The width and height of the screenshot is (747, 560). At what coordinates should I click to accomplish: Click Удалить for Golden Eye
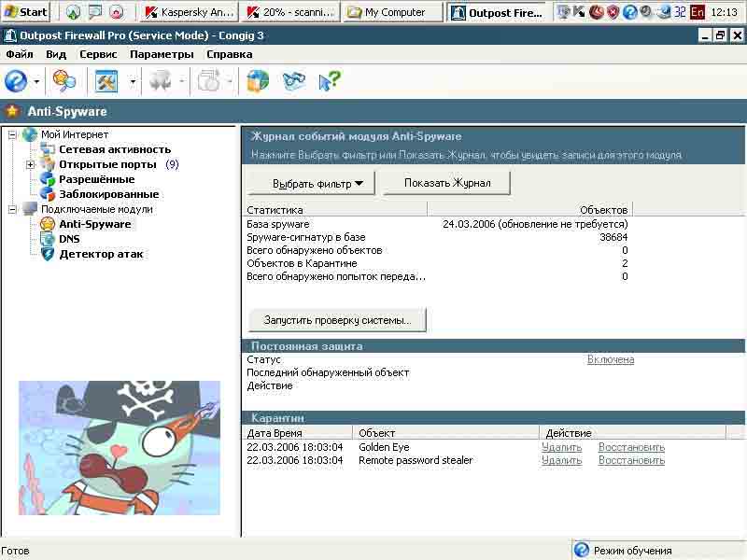[x=562, y=447]
